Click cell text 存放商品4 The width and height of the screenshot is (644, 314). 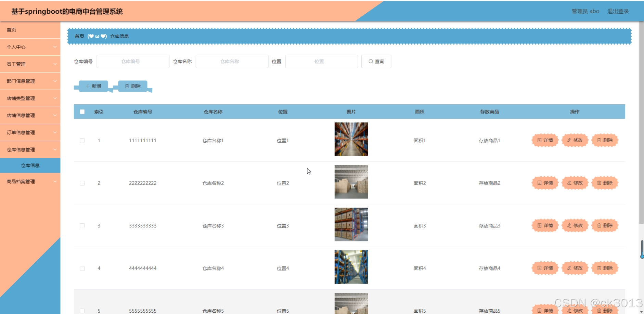click(x=489, y=269)
